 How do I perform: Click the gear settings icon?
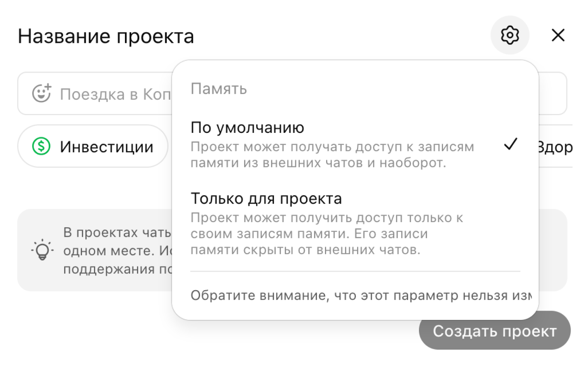(509, 36)
